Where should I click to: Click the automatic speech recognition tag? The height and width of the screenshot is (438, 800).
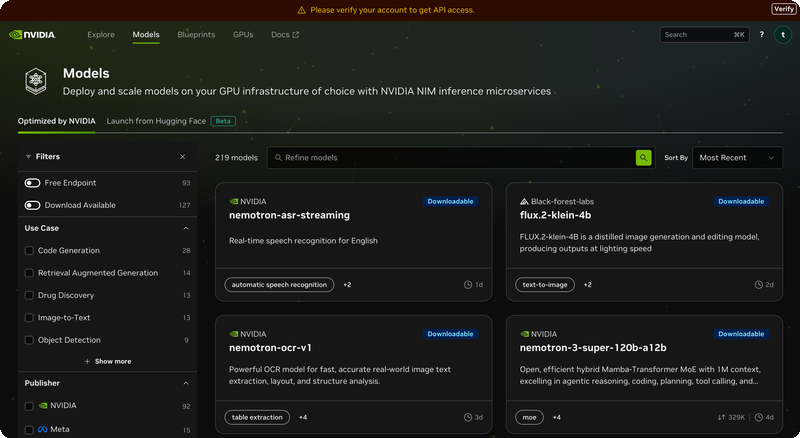click(x=279, y=285)
